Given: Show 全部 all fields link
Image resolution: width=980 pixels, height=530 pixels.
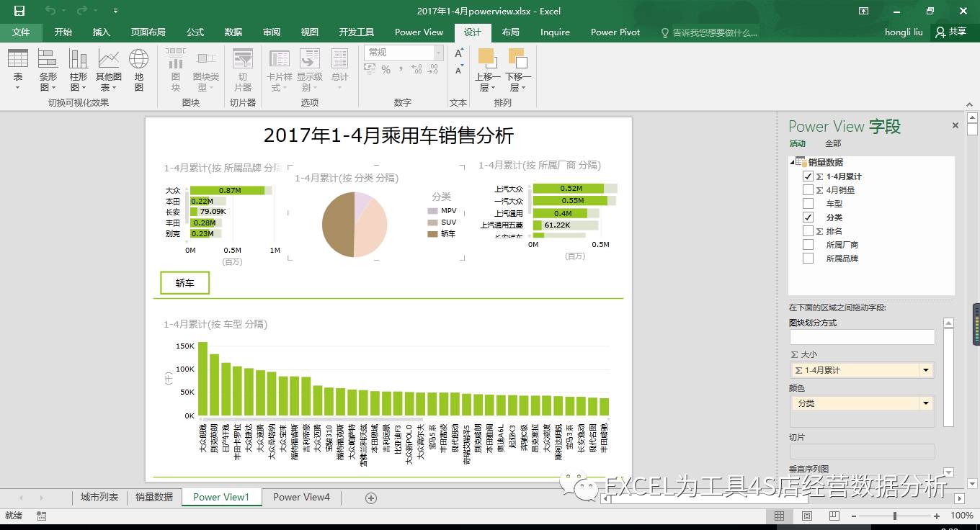Looking at the screenshot, I should coord(833,143).
